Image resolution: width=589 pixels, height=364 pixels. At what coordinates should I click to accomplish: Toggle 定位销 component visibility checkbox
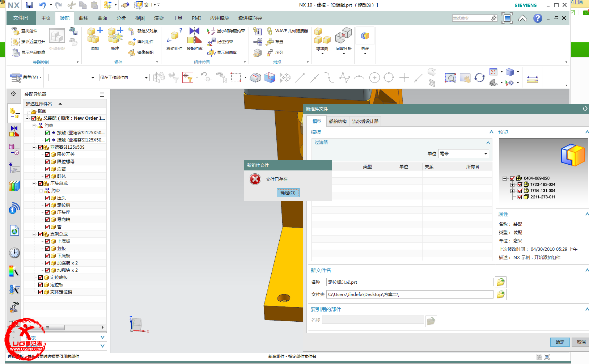47,205
